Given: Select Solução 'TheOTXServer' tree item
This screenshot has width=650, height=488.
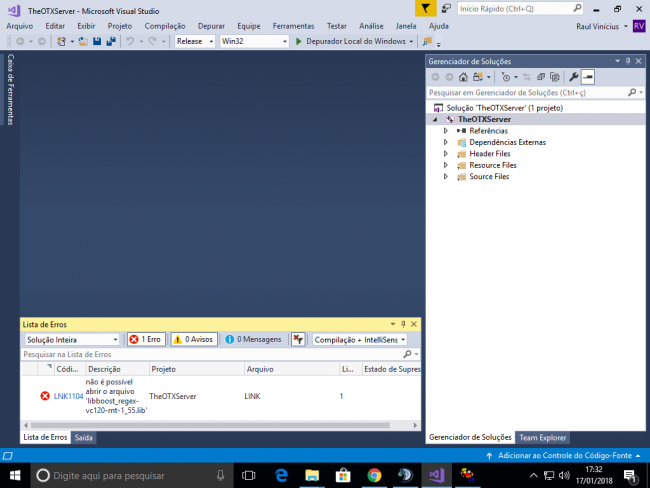Looking at the screenshot, I should click(x=504, y=108).
